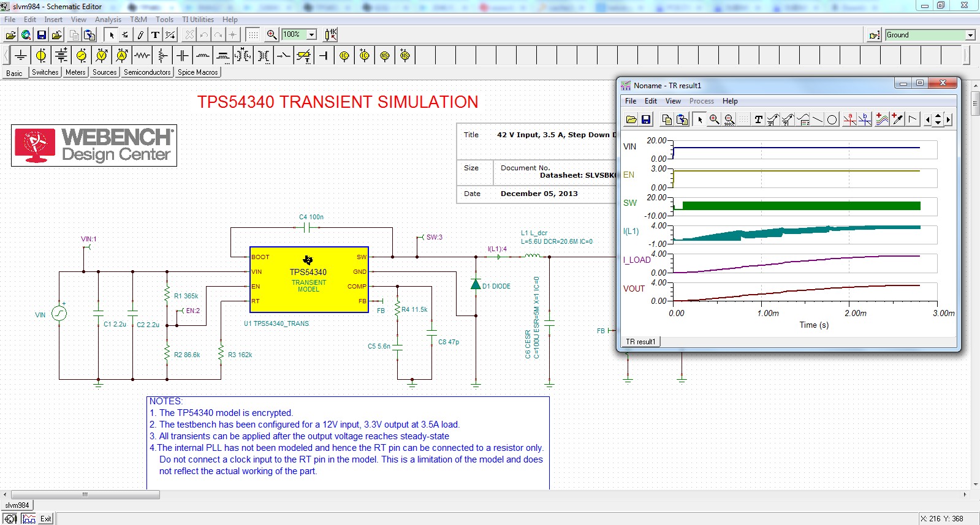
Task: Open the TI Utilities menu
Action: [x=198, y=20]
